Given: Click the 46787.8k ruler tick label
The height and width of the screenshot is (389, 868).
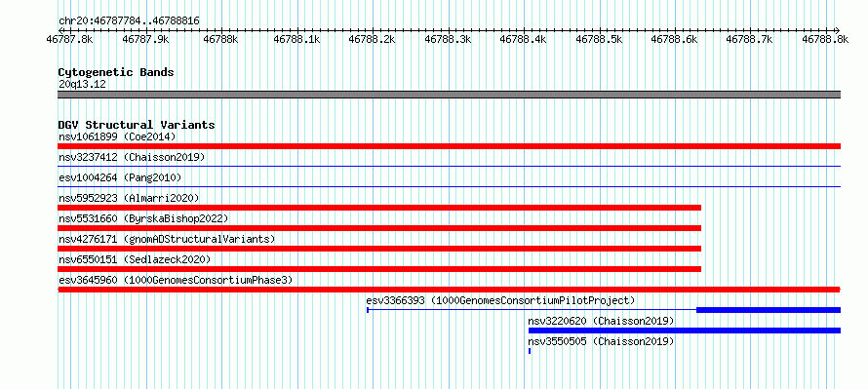Looking at the screenshot, I should (70, 39).
